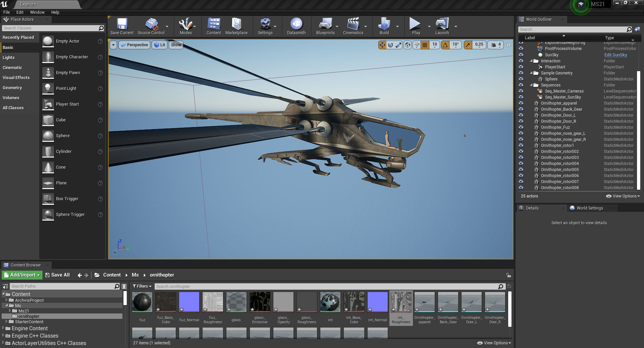Expand the Engine Content tree
The width and height of the screenshot is (644, 348).
pyautogui.click(x=3, y=328)
